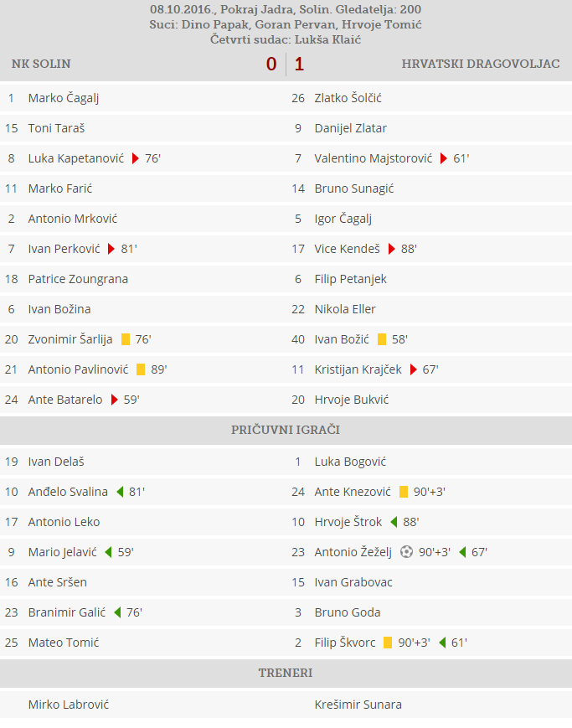Click the yellow card beside Ante Knezović

(404, 492)
